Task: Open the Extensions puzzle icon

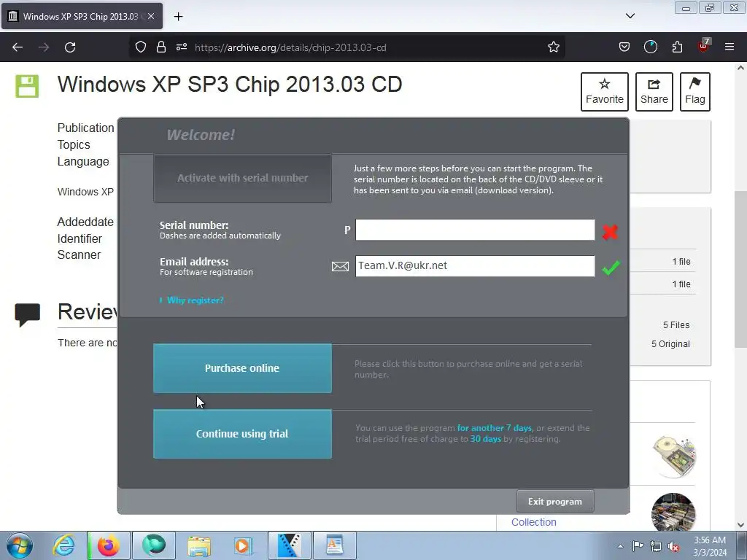Action: click(x=677, y=47)
